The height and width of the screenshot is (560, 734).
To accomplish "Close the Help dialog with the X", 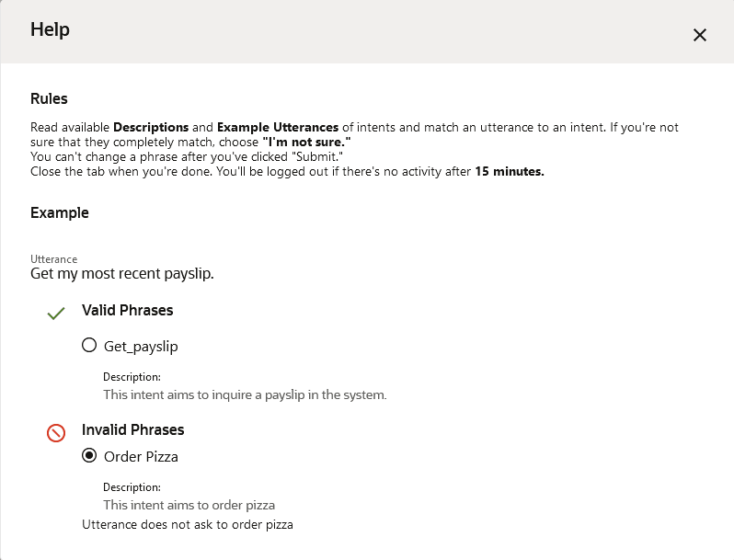I will tap(699, 35).
